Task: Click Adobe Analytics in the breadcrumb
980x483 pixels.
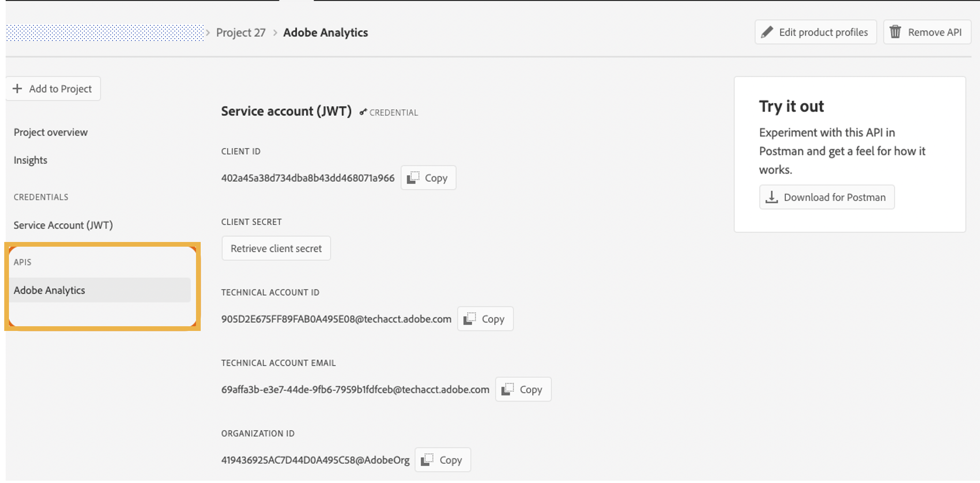Action: [x=326, y=32]
